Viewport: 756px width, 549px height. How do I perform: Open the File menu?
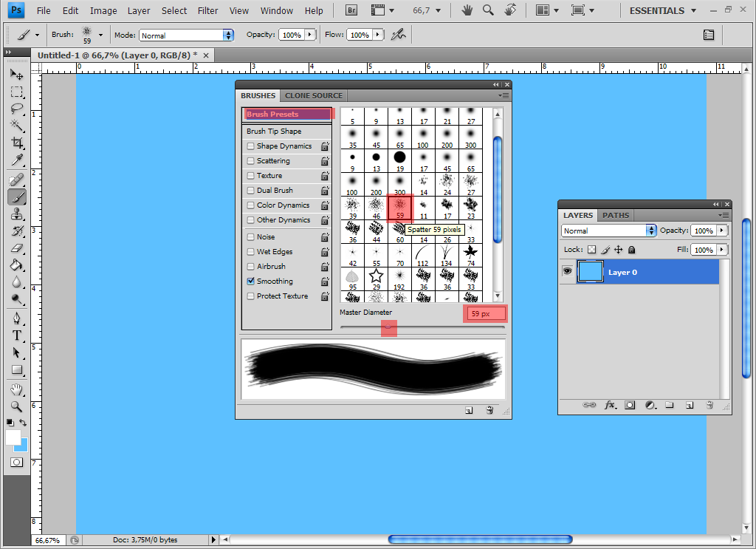(x=44, y=10)
